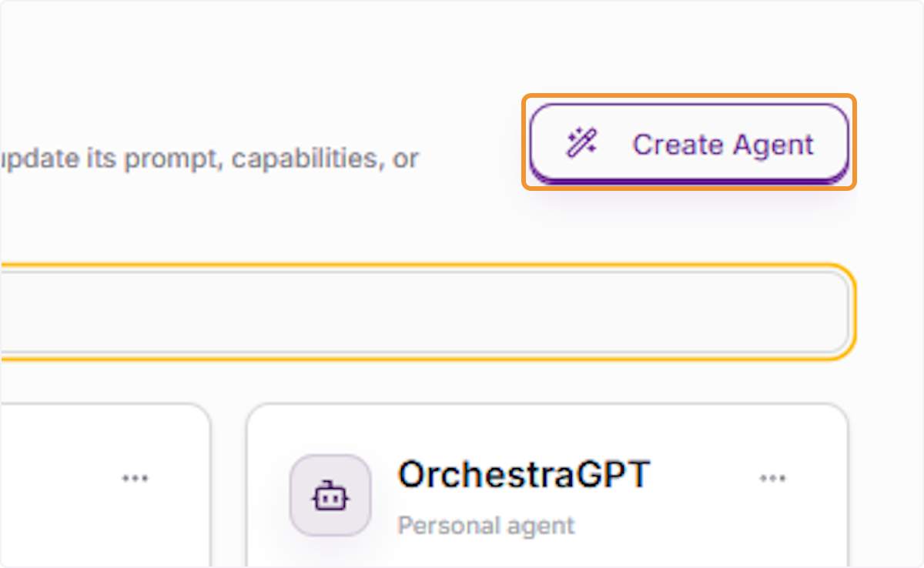
Task: Expand more options on the left card
Action: tap(135, 479)
